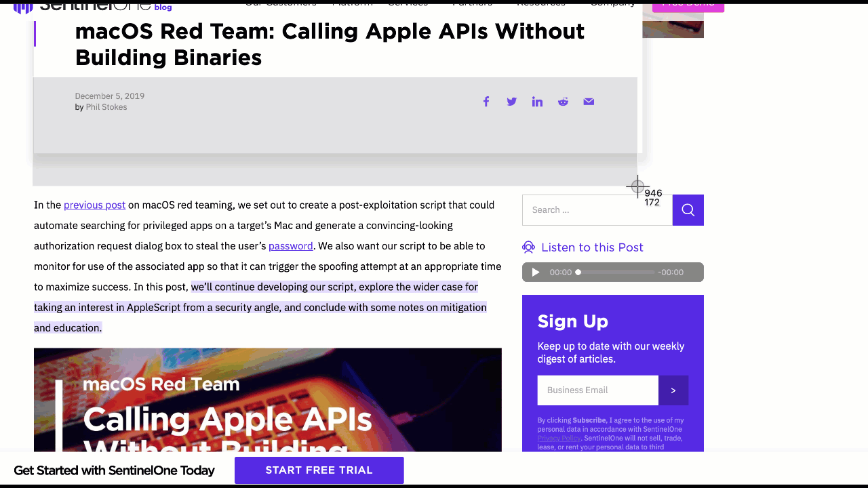Click the headset Listen icon

tap(529, 247)
